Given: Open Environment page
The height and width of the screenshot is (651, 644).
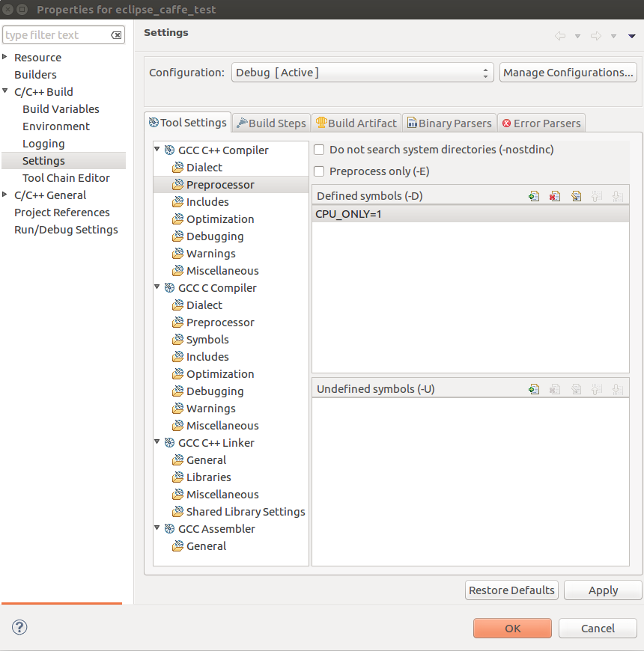Looking at the screenshot, I should [x=56, y=126].
